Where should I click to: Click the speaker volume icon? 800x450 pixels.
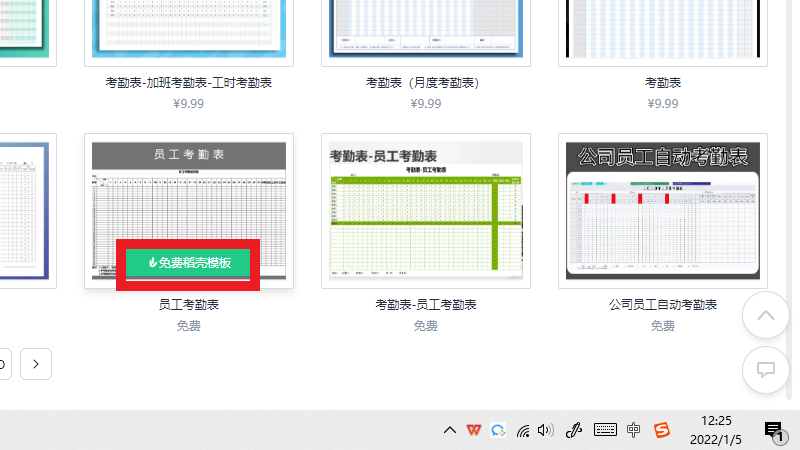tap(545, 430)
